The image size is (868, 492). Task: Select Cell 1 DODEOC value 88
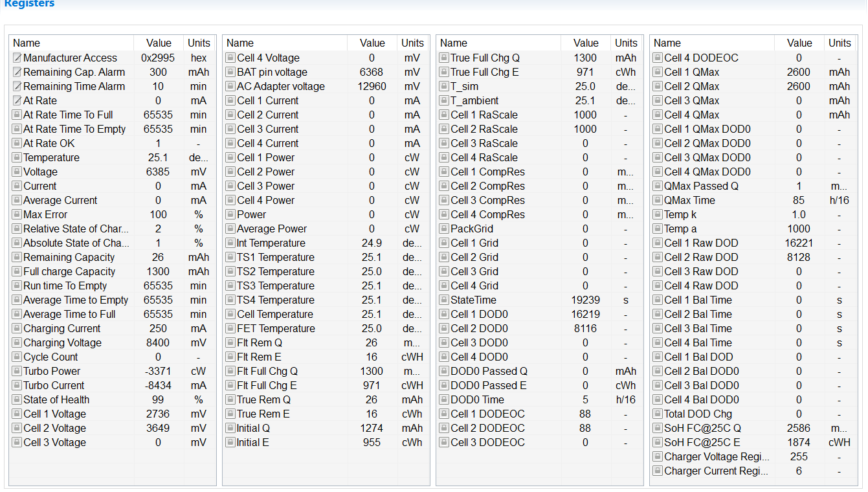[x=585, y=414]
